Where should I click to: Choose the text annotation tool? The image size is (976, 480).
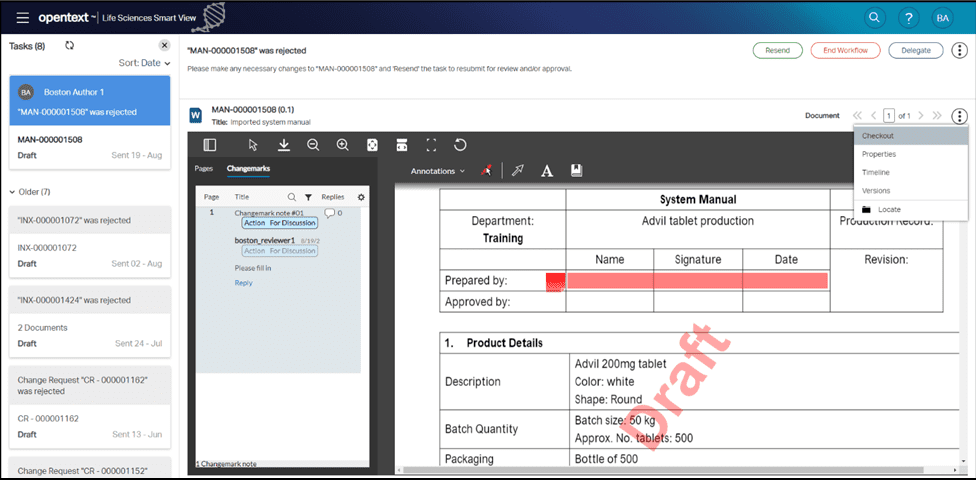pyautogui.click(x=547, y=171)
